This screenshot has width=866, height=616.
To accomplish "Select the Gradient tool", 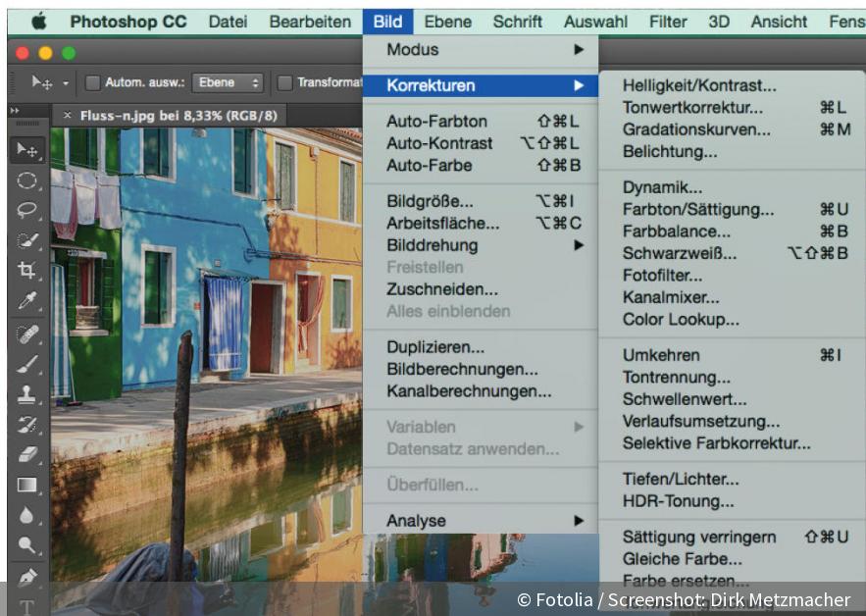I will [x=26, y=485].
